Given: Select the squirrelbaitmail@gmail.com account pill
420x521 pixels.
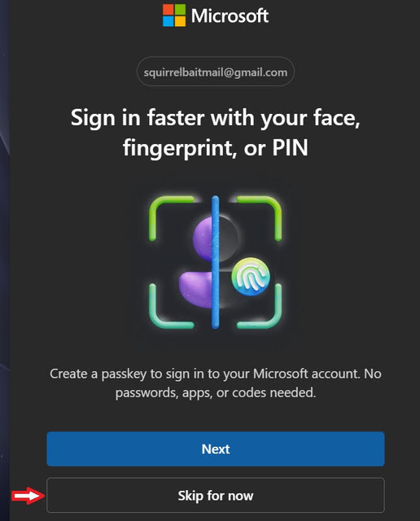Looking at the screenshot, I should click(x=216, y=72).
